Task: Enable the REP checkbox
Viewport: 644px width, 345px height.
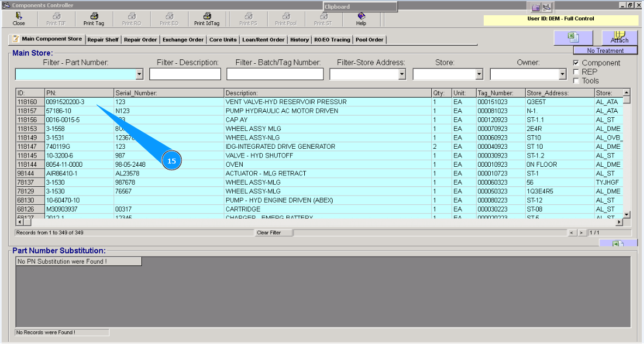Action: pyautogui.click(x=575, y=71)
